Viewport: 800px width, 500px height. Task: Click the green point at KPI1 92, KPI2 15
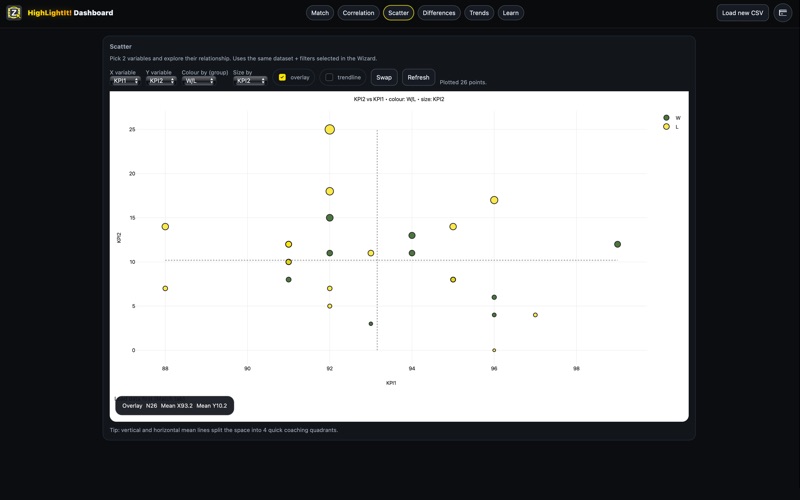[x=330, y=218]
